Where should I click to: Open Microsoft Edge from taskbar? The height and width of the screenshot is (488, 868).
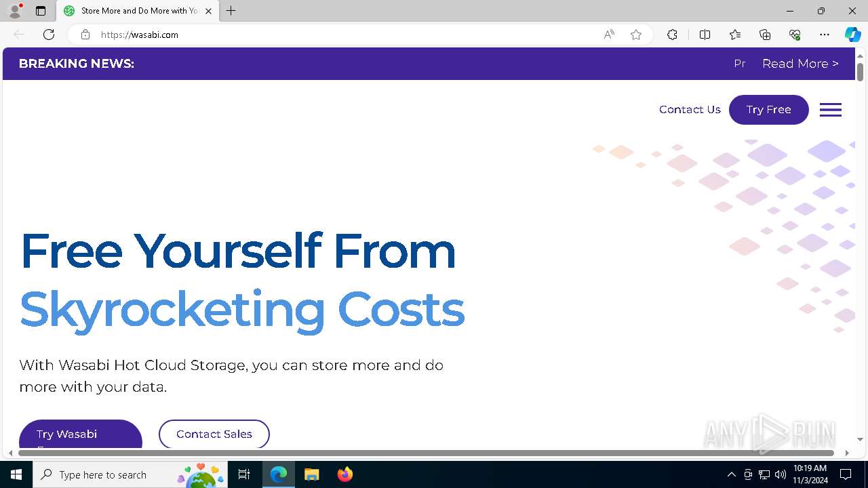(279, 474)
